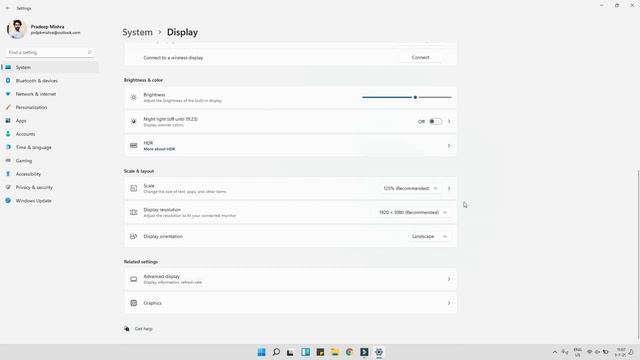Click More about HDR link
Screen dimensions: 640x360
click(159, 149)
